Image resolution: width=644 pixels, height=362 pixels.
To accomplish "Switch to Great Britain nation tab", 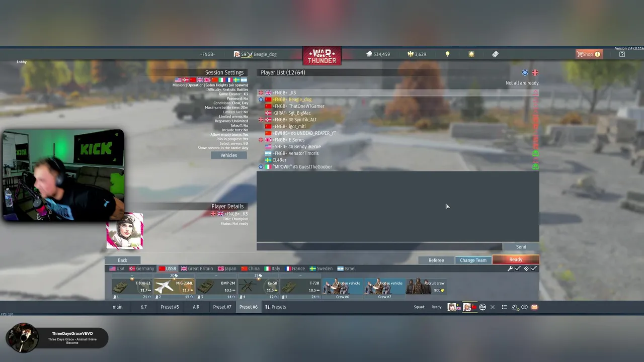I will (197, 268).
